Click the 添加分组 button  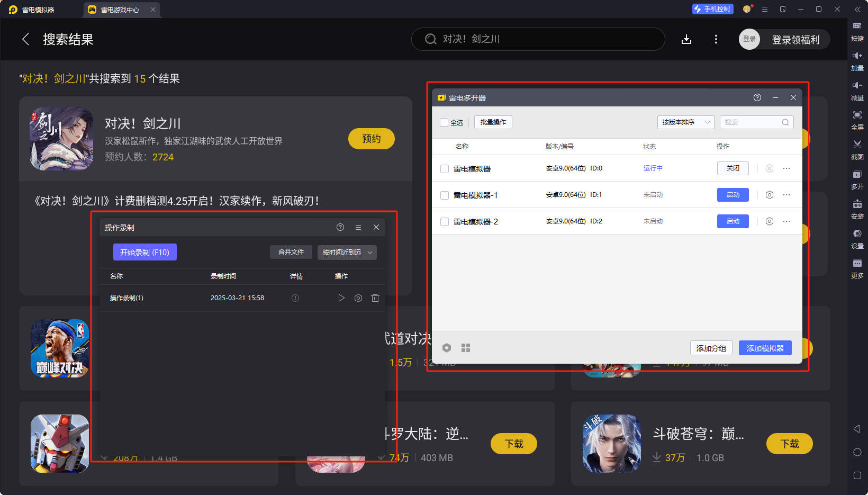click(x=711, y=348)
